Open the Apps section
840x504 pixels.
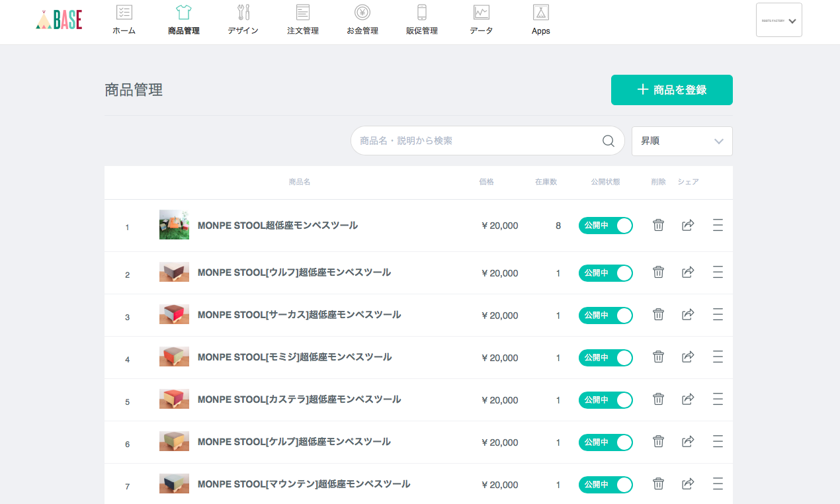[x=540, y=21]
